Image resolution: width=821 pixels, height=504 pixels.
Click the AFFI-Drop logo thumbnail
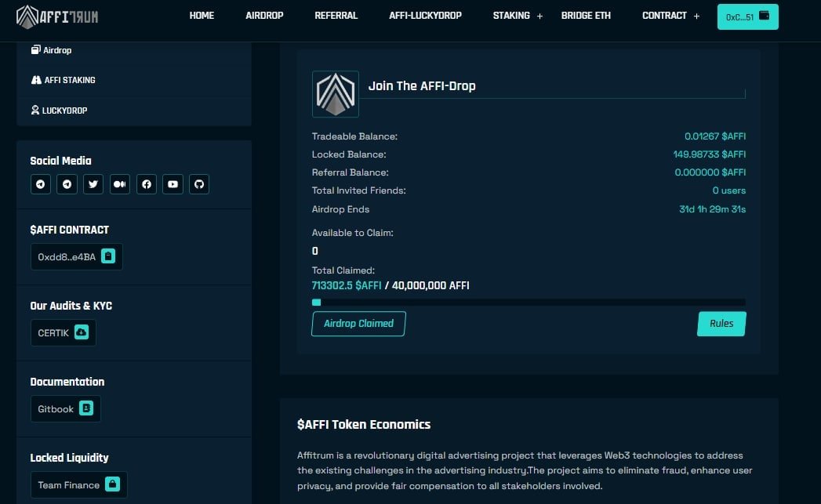coord(336,94)
